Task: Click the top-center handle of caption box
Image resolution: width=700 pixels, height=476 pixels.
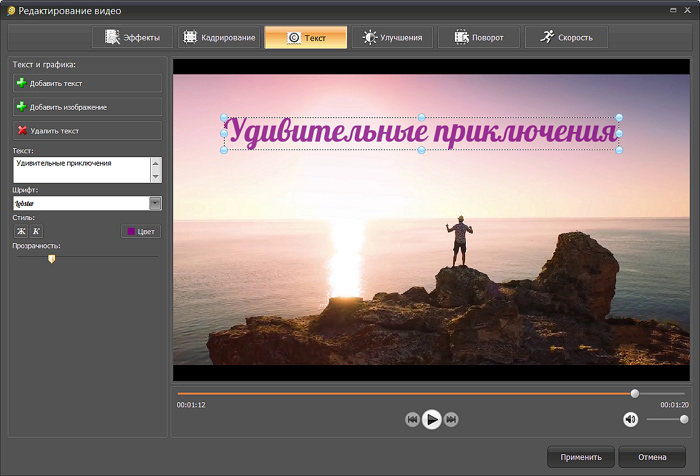Action: pyautogui.click(x=421, y=117)
